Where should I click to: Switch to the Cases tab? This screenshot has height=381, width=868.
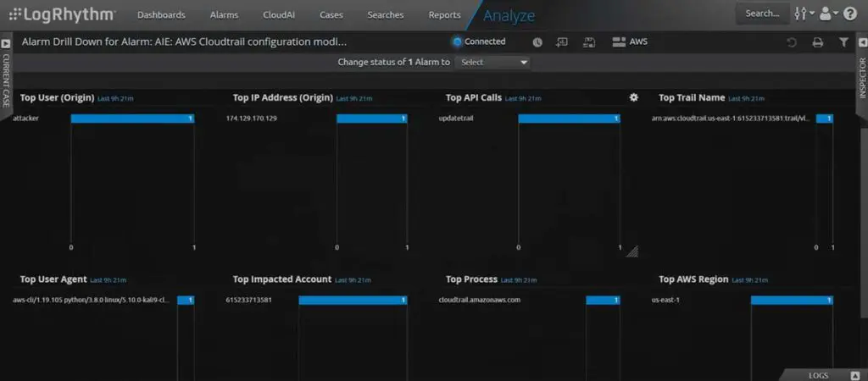click(331, 15)
